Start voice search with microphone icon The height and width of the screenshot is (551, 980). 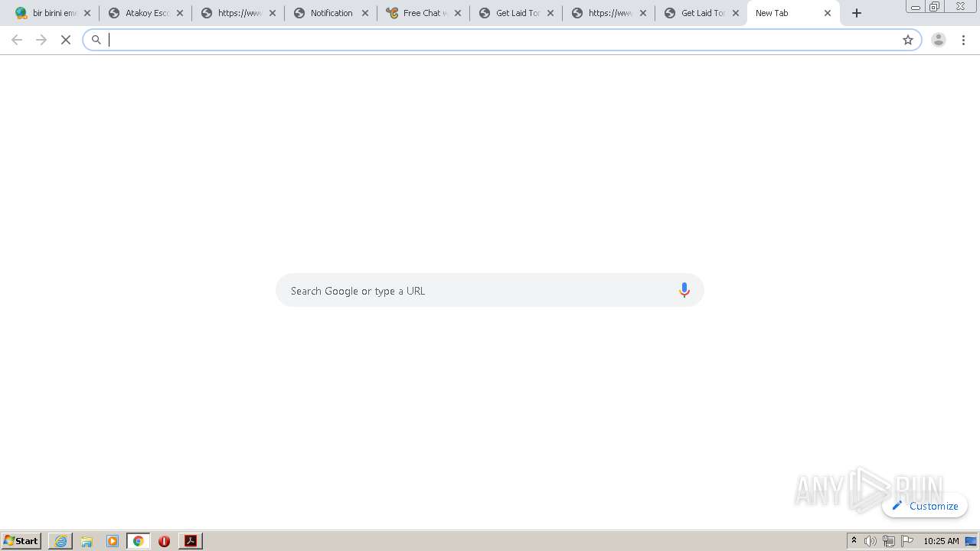click(x=684, y=290)
